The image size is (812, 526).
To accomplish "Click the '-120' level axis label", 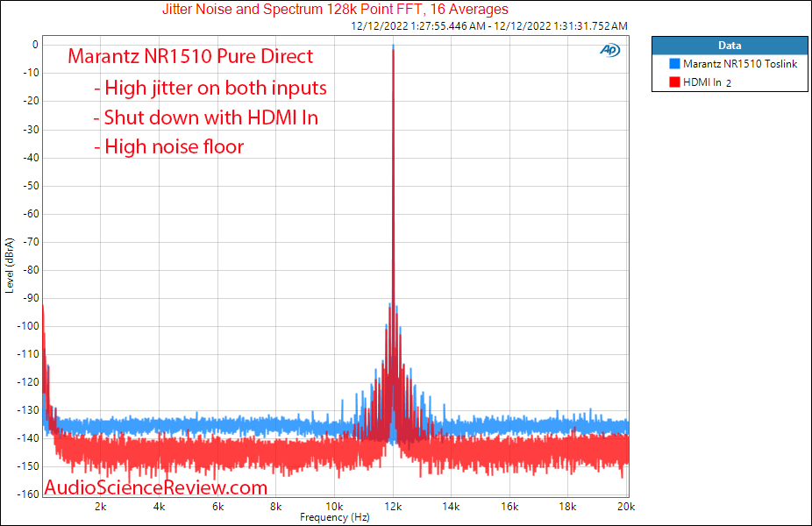I will pos(28,381).
